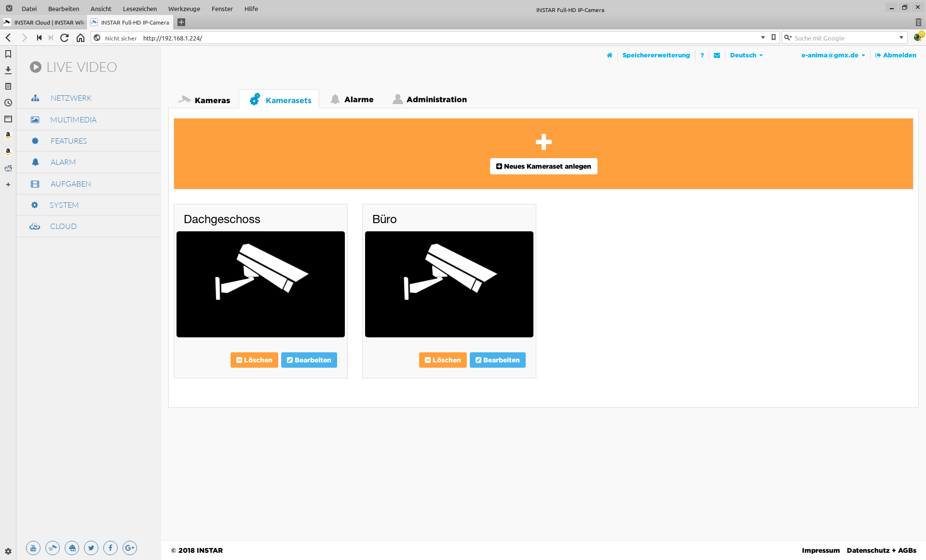Open the mail envelope icon
926x560 pixels.
tap(717, 55)
